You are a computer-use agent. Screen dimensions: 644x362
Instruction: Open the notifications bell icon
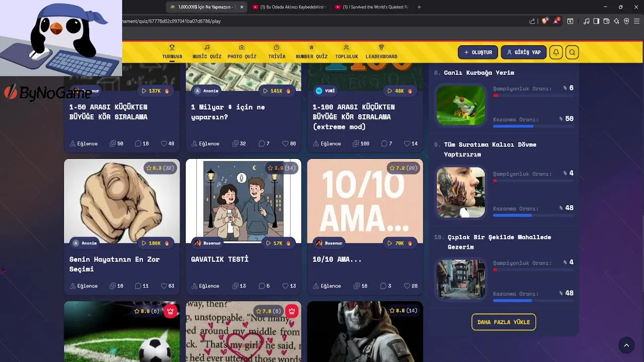click(556, 52)
